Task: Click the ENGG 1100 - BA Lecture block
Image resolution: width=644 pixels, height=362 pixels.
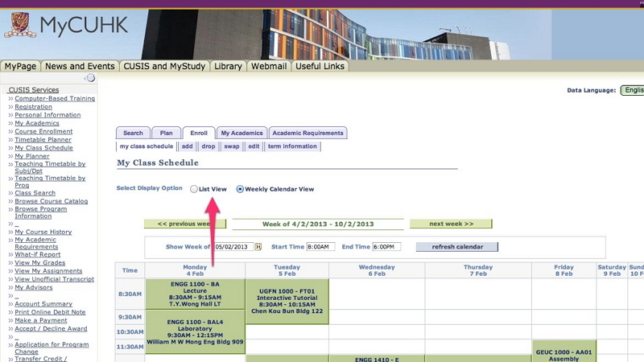Action: click(x=195, y=294)
